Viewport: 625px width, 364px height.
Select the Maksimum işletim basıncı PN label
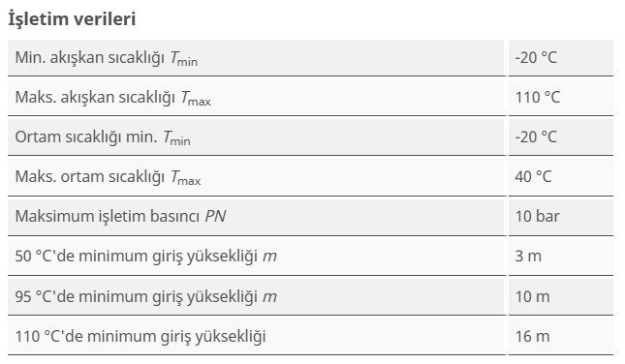(x=121, y=217)
